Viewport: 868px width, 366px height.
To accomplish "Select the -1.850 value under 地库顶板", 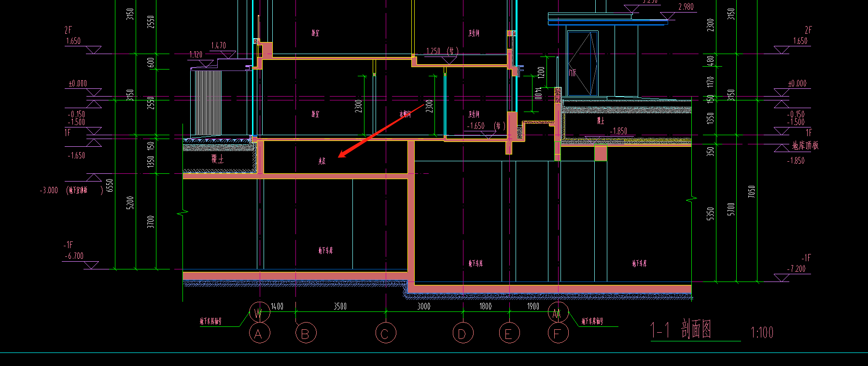I will click(796, 161).
